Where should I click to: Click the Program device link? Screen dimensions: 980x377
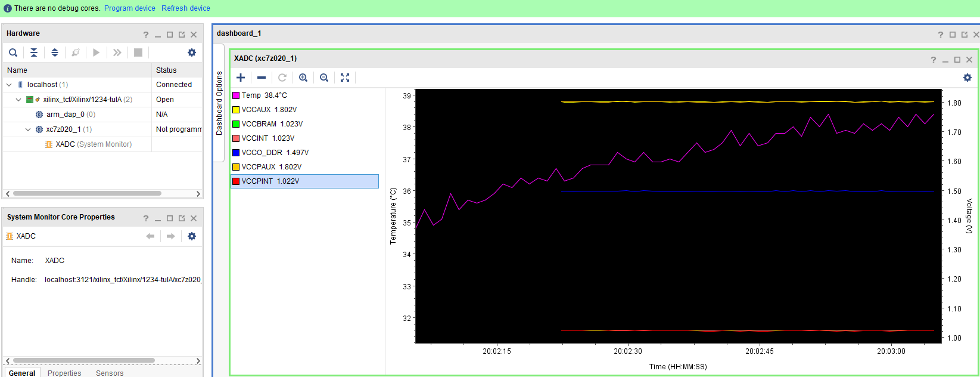(129, 8)
